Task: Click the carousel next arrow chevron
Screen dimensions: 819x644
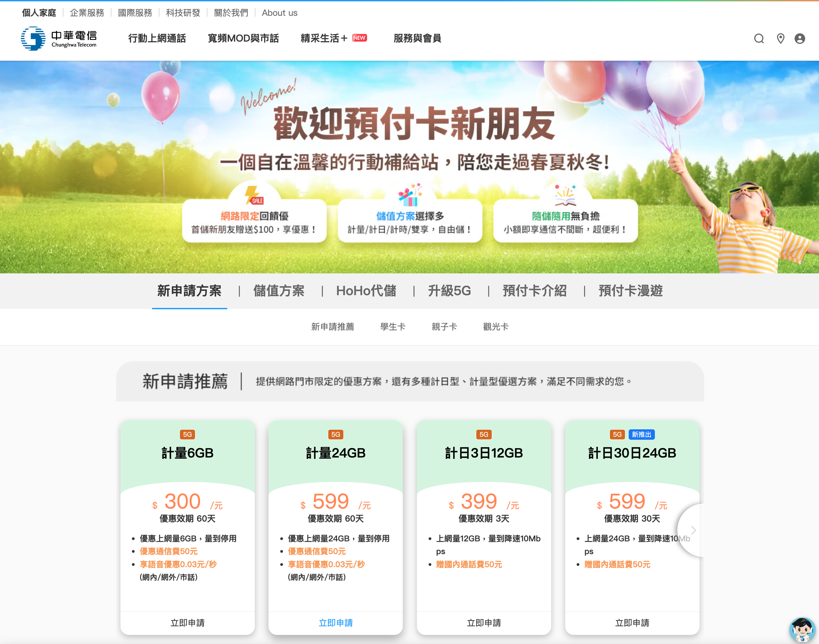Action: click(x=693, y=530)
